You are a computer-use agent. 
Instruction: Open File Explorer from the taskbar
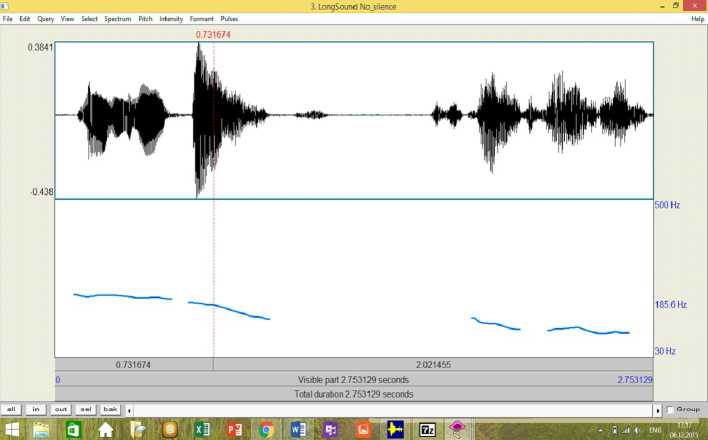41,430
